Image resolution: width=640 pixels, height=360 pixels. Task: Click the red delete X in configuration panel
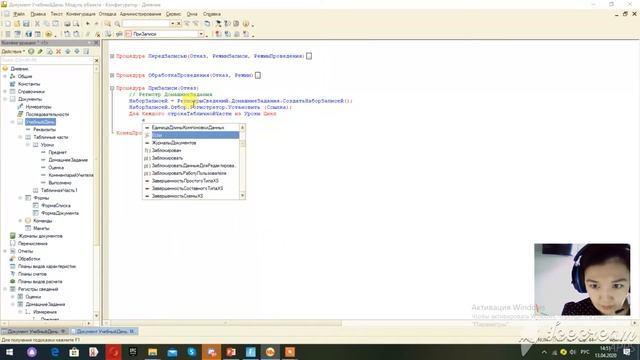58,51
